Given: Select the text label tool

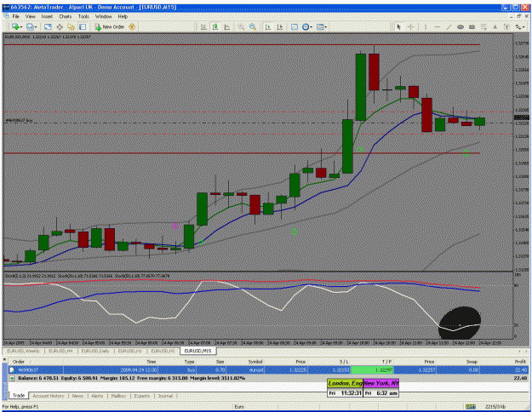Looking at the screenshot, I should coord(506,26).
